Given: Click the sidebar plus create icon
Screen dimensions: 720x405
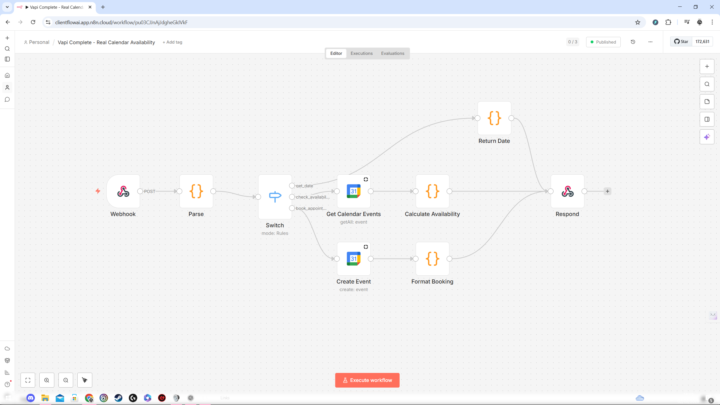Looking at the screenshot, I should [x=7, y=38].
